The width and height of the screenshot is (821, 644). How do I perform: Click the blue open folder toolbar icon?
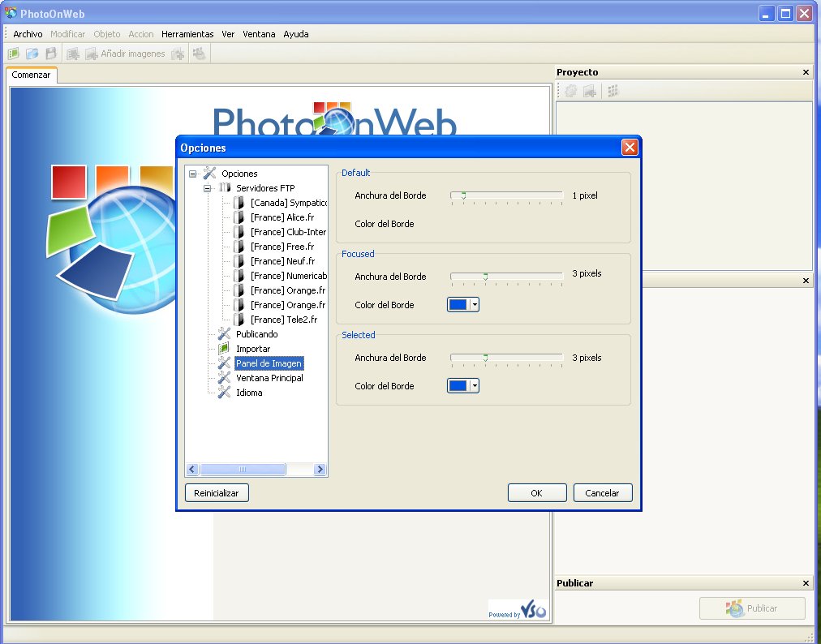(x=32, y=54)
